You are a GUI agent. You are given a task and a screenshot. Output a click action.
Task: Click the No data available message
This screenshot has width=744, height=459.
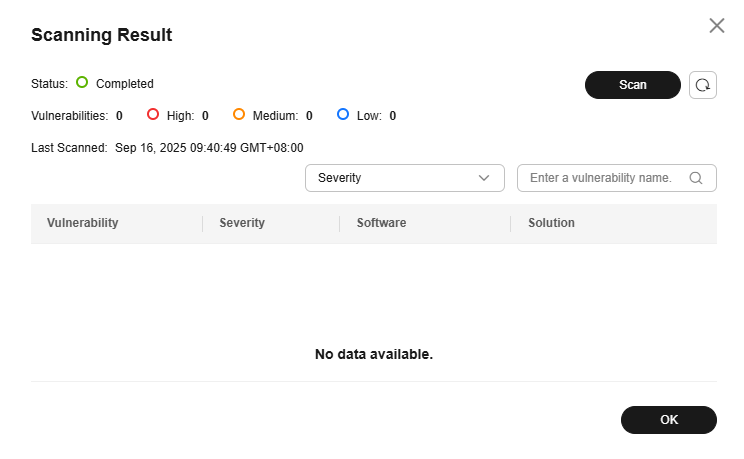coord(374,354)
